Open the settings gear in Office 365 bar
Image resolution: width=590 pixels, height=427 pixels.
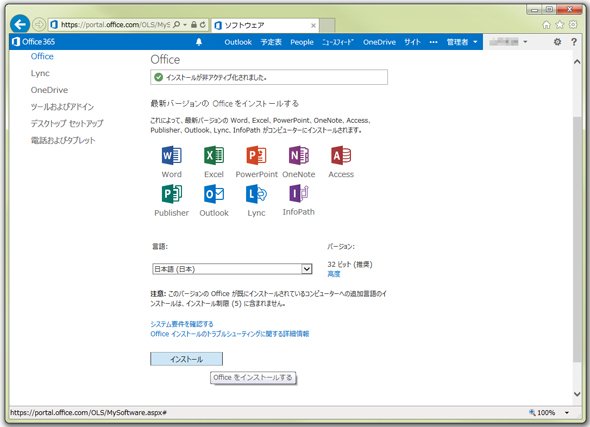557,42
